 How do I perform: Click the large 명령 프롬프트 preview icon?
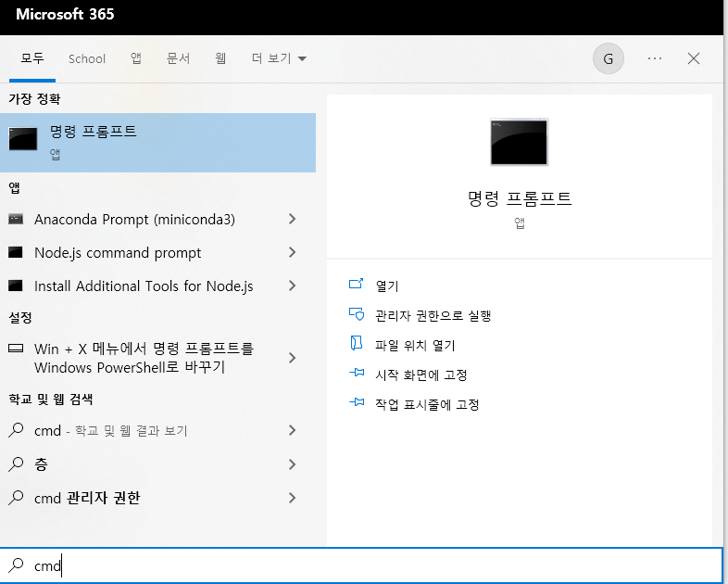519,142
